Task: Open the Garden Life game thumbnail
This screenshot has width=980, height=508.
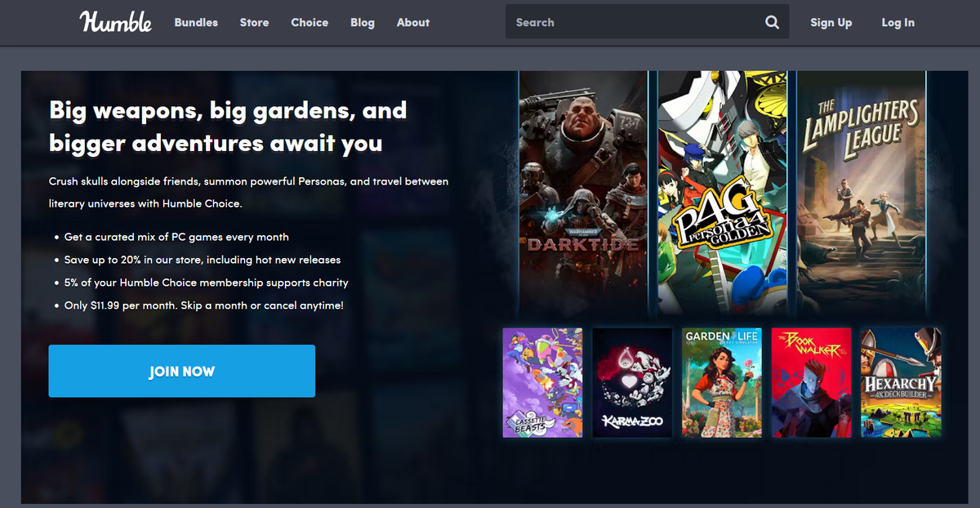Action: coord(722,382)
